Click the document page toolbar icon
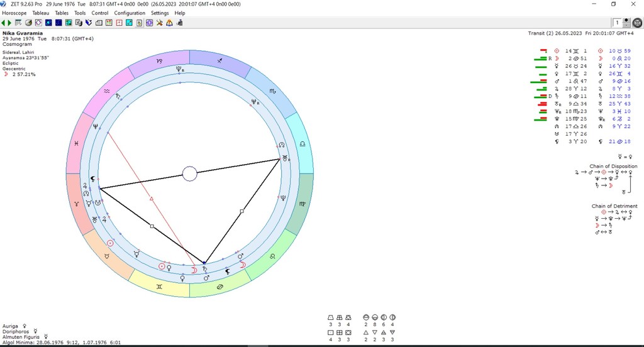Screen dimensions: 644x347 pyautogui.click(x=139, y=23)
